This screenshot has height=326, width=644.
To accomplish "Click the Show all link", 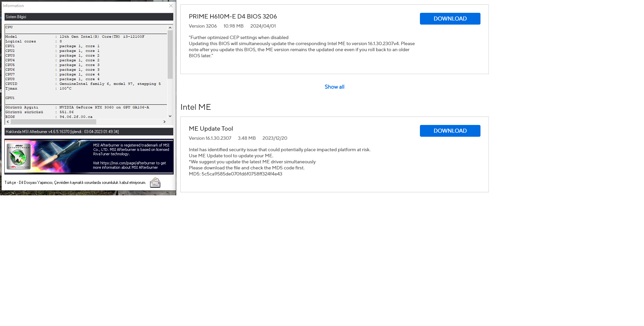I will (x=334, y=87).
